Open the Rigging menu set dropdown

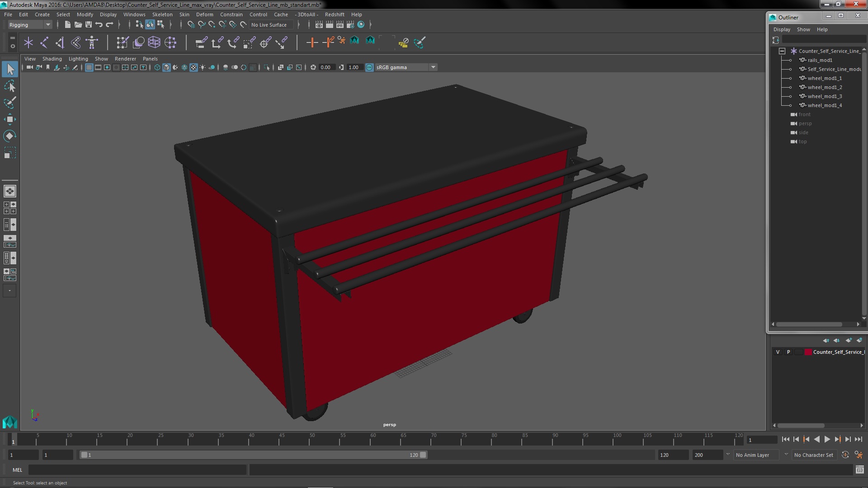[30, 25]
